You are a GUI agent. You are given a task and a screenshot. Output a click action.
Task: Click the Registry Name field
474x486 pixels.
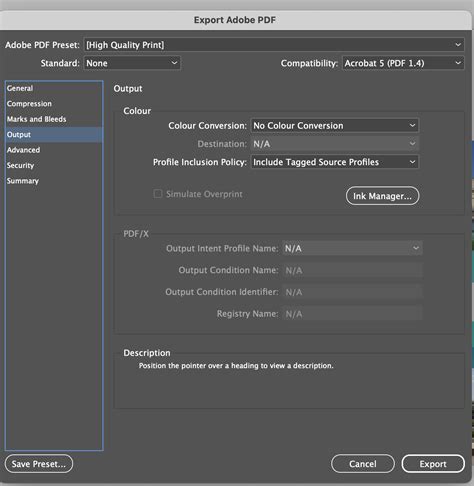[x=352, y=314]
